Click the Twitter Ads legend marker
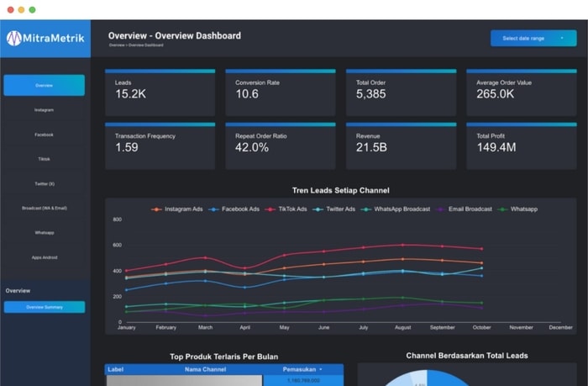Image resolution: width=588 pixels, height=386 pixels. tap(318, 209)
